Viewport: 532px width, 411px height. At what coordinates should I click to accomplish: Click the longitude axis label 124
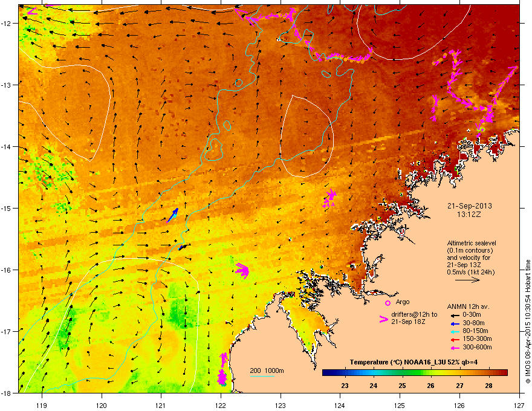(x=340, y=405)
